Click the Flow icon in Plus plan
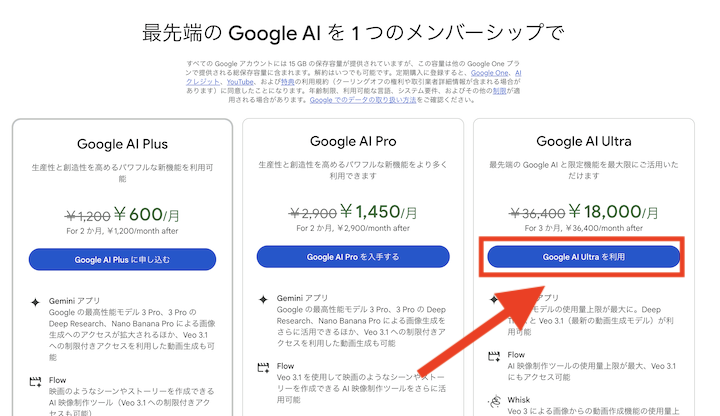The image size is (720, 416). point(36,381)
